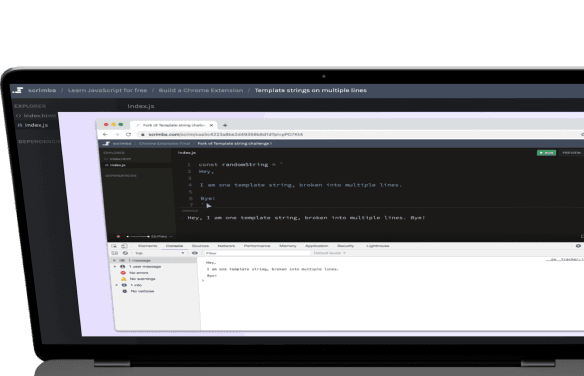
Task: Click the browser back arrow
Action: tap(105, 134)
